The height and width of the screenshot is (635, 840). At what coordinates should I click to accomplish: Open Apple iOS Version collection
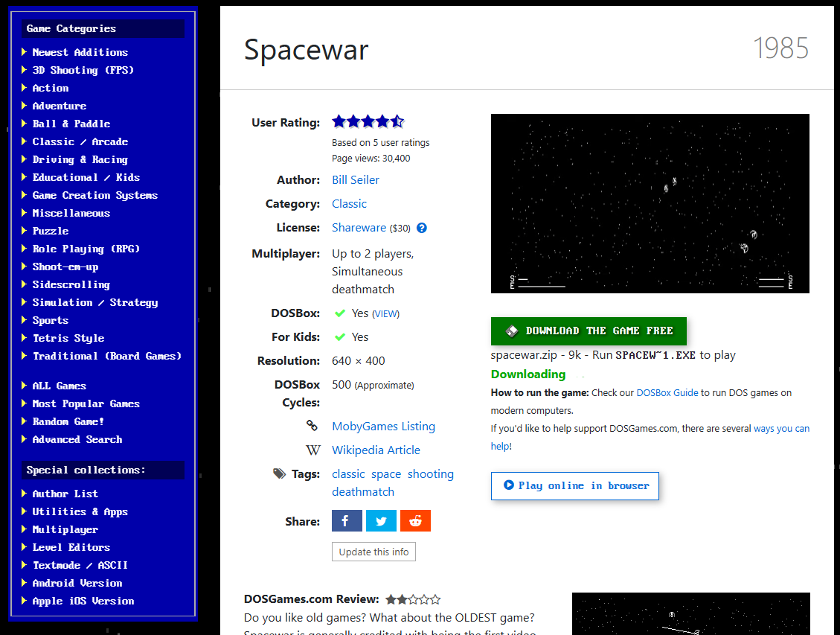[x=83, y=602]
